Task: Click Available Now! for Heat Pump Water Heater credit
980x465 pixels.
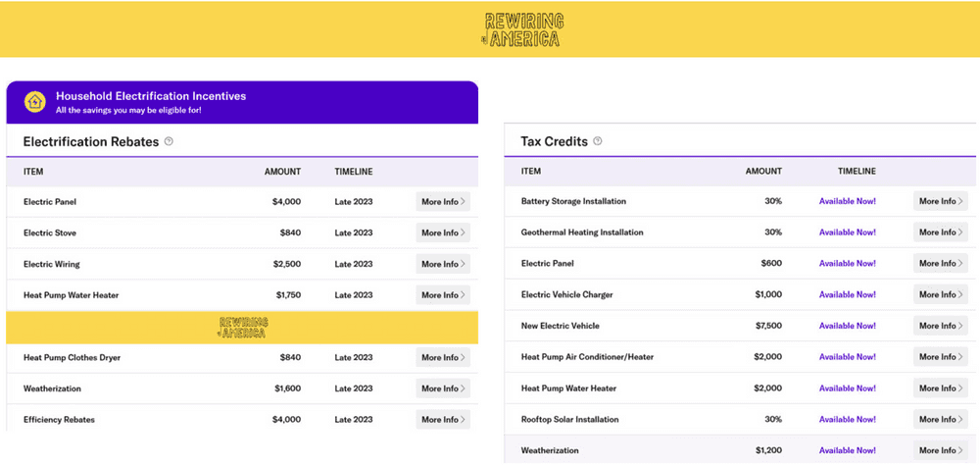Action: point(848,388)
